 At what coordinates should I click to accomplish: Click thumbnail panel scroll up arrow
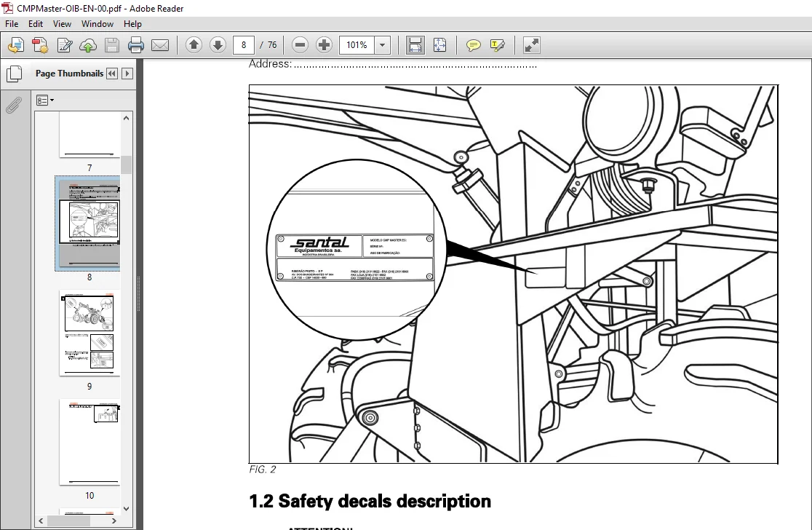(x=127, y=118)
